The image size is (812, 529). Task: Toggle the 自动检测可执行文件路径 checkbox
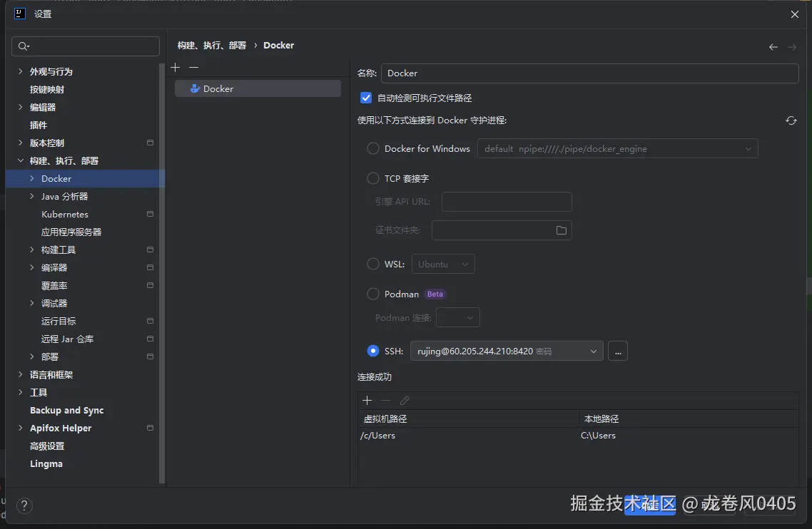(365, 98)
